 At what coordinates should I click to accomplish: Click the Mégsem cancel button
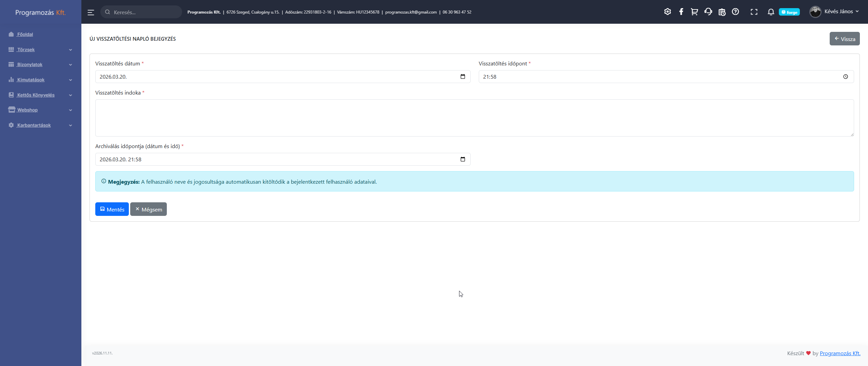pos(149,209)
